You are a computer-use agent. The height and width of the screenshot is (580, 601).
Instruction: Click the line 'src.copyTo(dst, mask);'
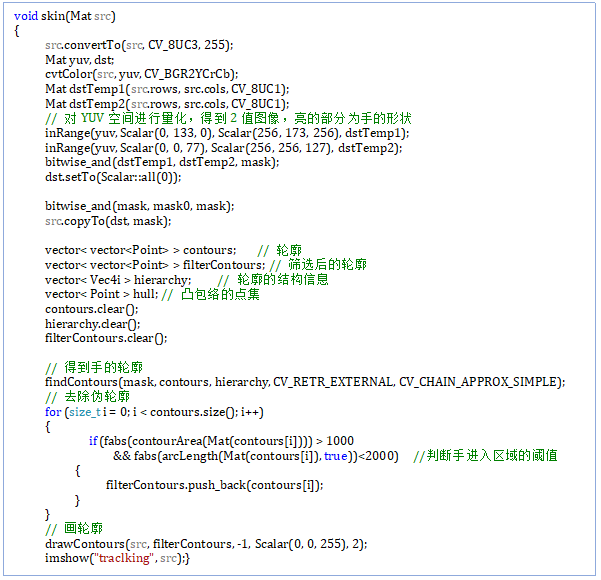[x=108, y=221]
